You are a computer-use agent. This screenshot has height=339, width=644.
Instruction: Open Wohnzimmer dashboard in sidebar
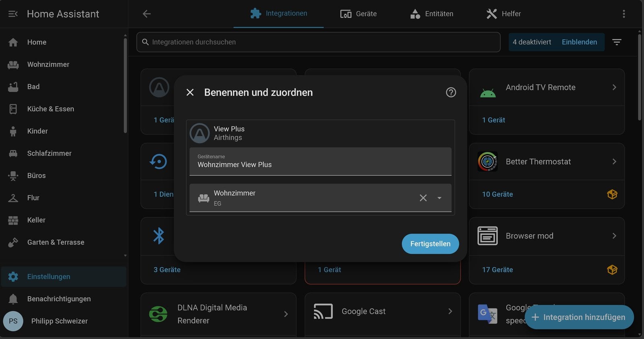coord(64,64)
